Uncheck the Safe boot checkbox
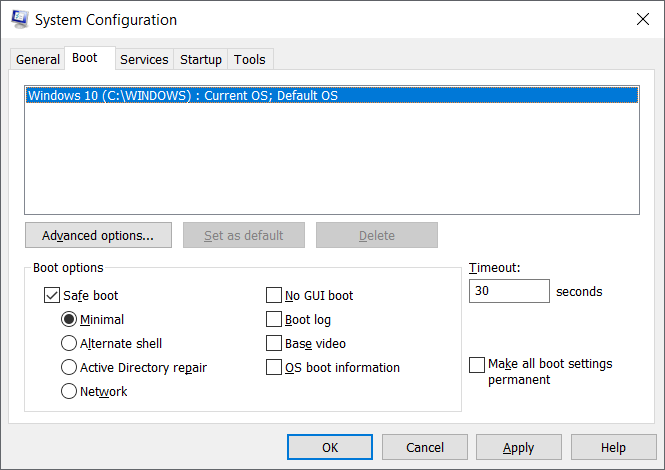 [52, 296]
